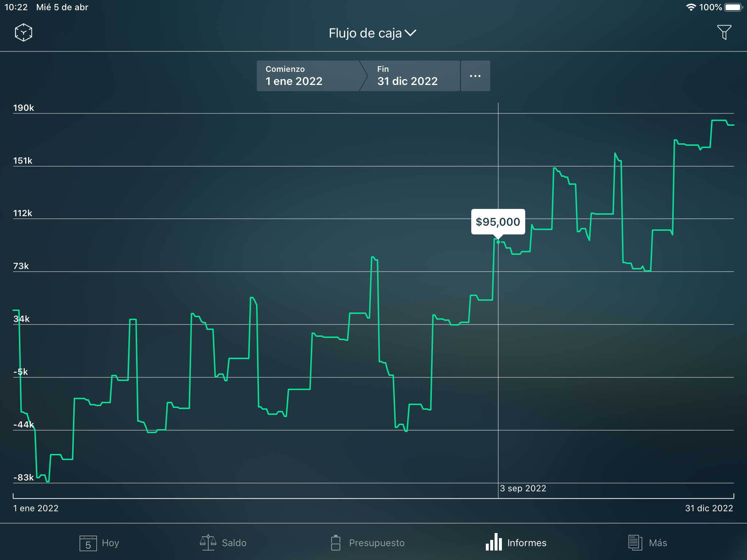Tap the ellipsis button for date range options

click(475, 75)
